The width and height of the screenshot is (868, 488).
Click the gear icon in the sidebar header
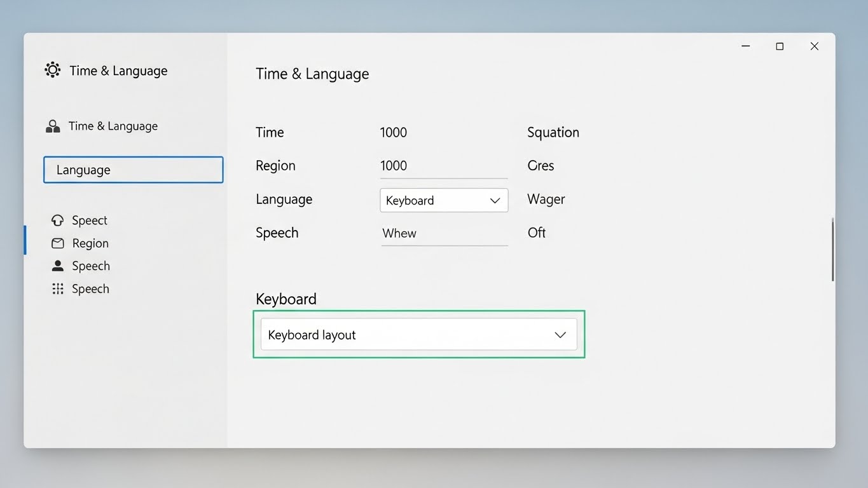[52, 70]
